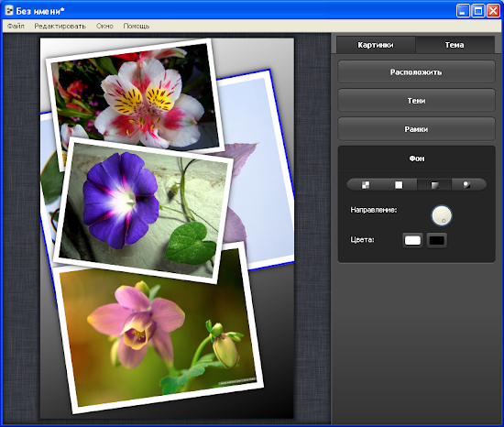Open the Редактировать menu
This screenshot has width=504, height=427.
pyautogui.click(x=60, y=26)
